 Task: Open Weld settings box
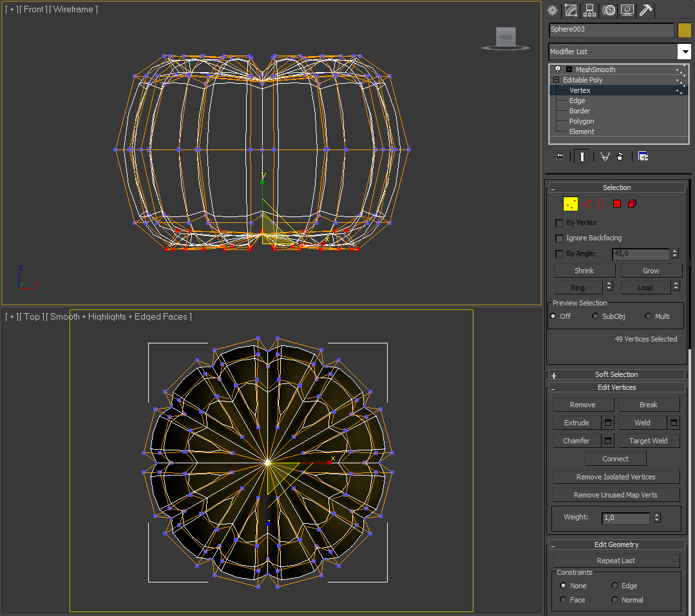673,423
